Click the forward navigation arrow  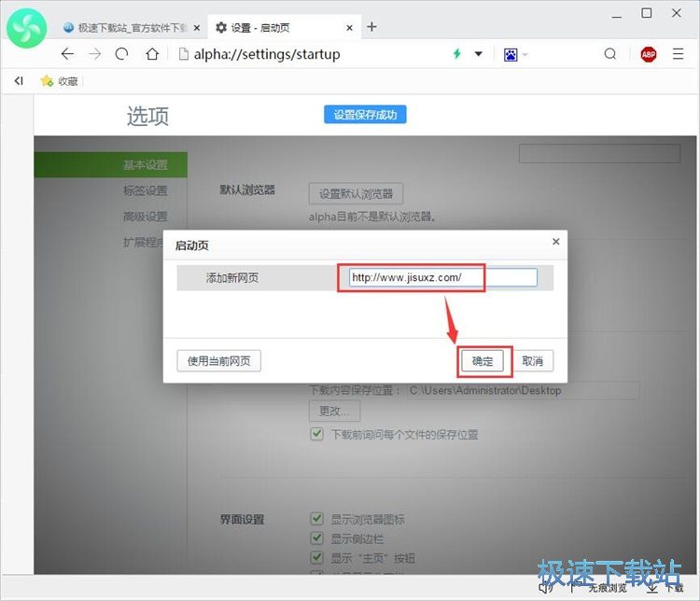click(94, 54)
